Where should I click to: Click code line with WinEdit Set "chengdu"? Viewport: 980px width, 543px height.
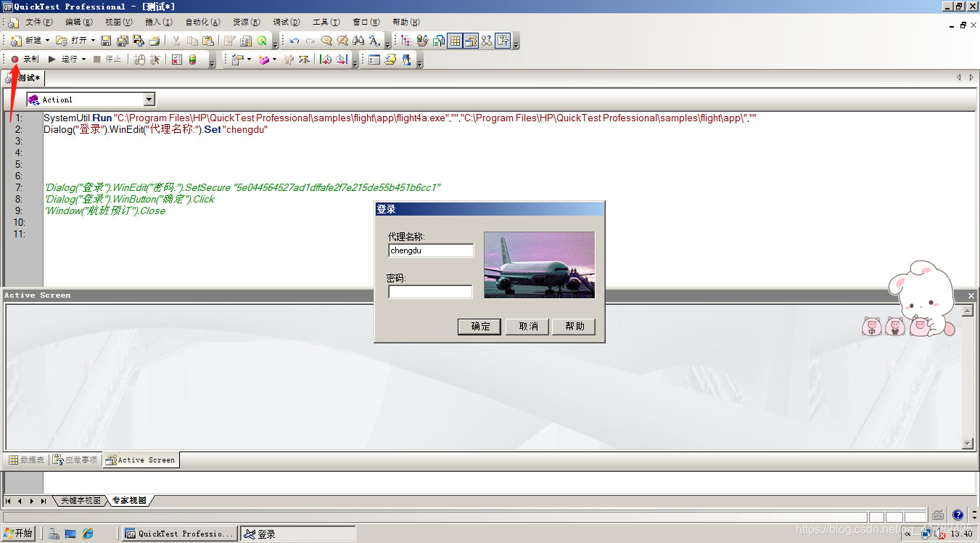[x=155, y=129]
